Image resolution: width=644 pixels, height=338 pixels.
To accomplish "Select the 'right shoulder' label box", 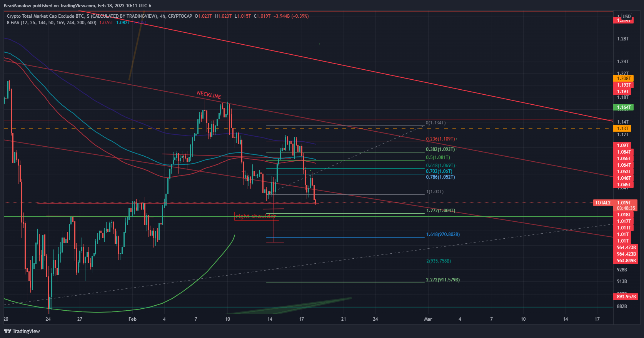I will (x=256, y=216).
